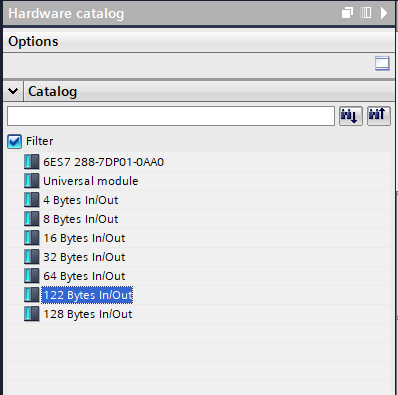Click the module icon beside 16 Bytes In/Out
The height and width of the screenshot is (395, 398).
coord(32,238)
